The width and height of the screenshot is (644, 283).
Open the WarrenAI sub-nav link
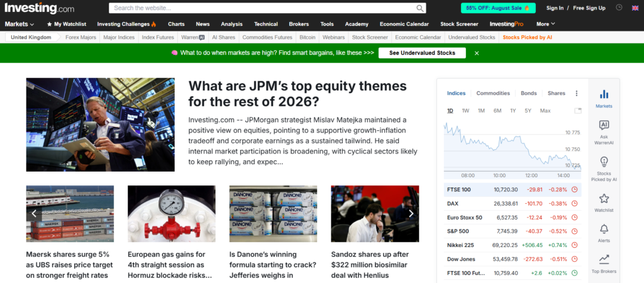[193, 37]
